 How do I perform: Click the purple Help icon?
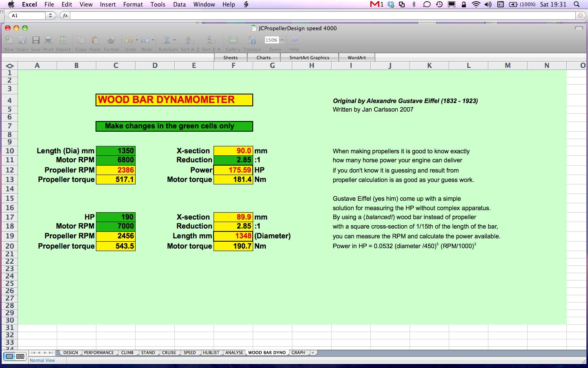click(294, 40)
